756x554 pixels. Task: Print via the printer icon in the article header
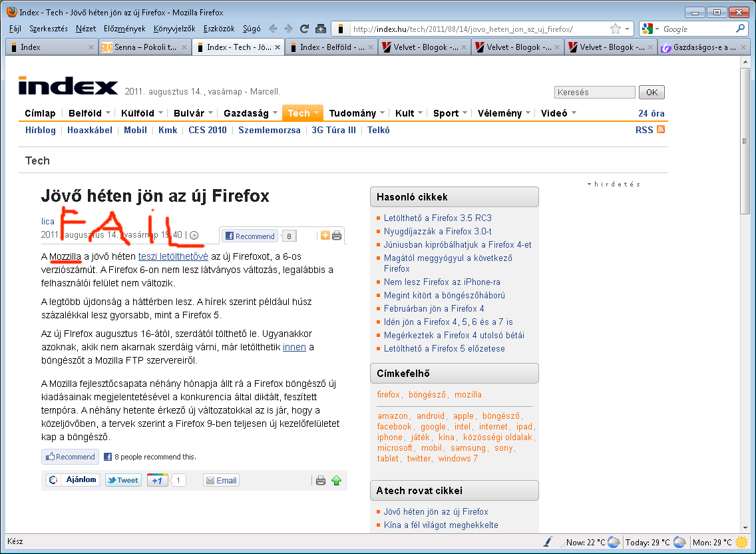coord(337,235)
